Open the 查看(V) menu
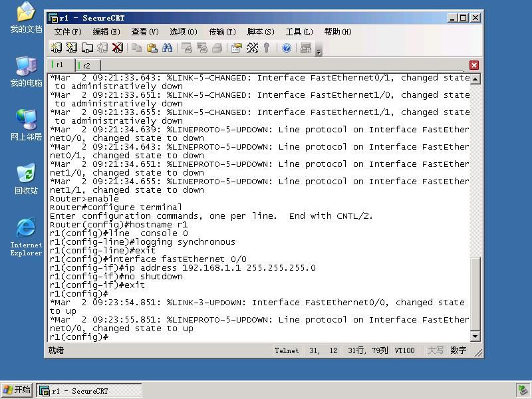The width and height of the screenshot is (532, 399). coord(145,32)
